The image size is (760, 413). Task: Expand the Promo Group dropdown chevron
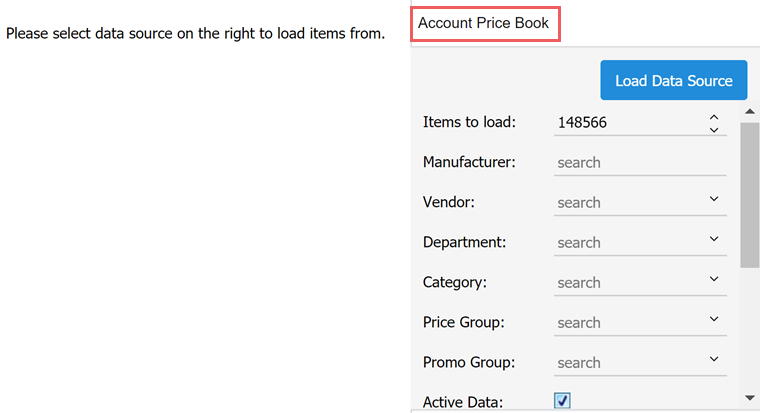click(x=713, y=359)
